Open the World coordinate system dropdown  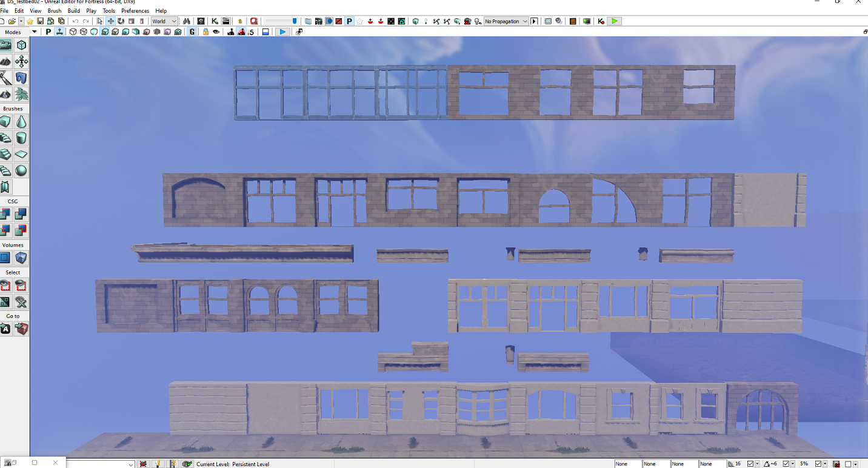(x=164, y=21)
